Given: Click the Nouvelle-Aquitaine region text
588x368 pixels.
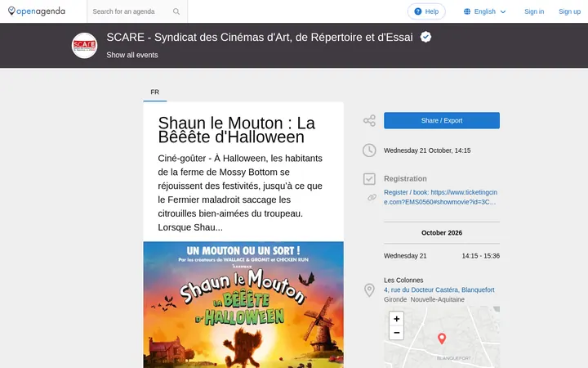Looking at the screenshot, I should pos(437,299).
